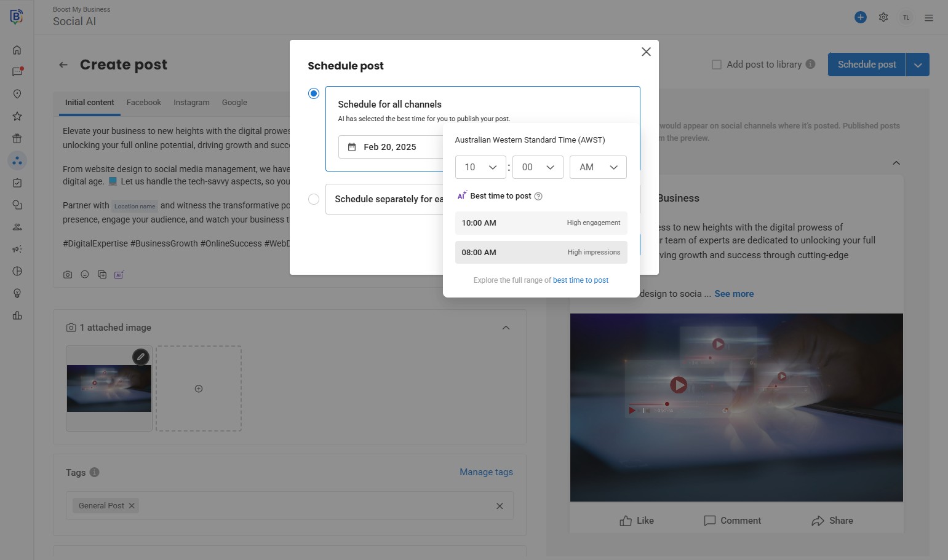Click the pencil edit icon on the attached image

(141, 357)
